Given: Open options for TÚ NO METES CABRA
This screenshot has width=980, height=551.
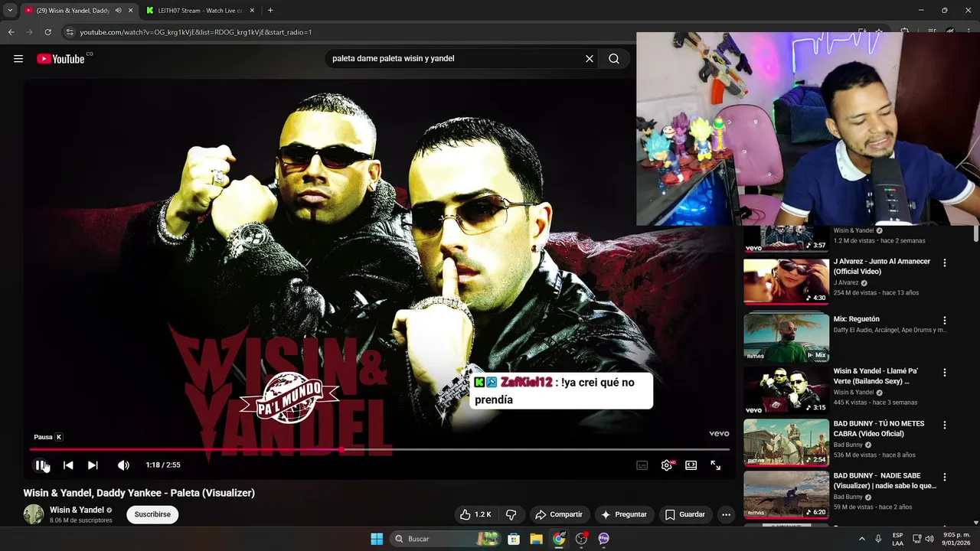Looking at the screenshot, I should point(945,425).
